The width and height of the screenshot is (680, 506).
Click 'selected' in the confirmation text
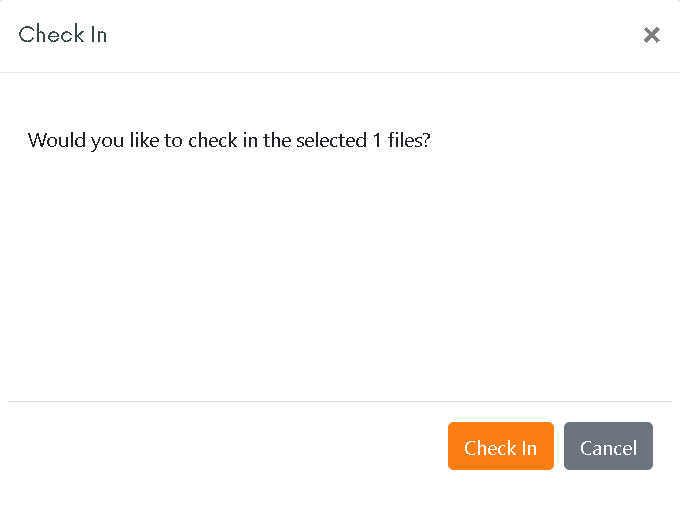click(331, 140)
